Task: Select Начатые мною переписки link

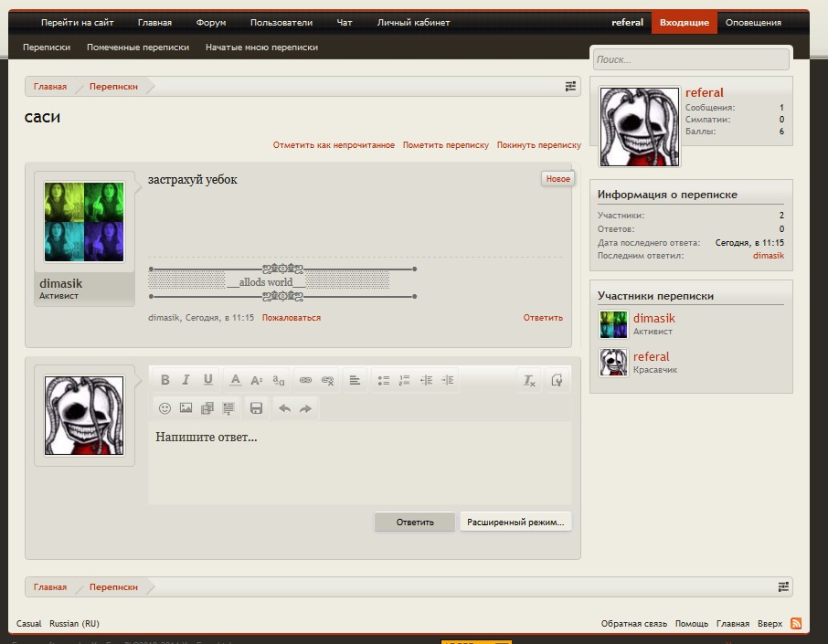Action: pos(261,47)
